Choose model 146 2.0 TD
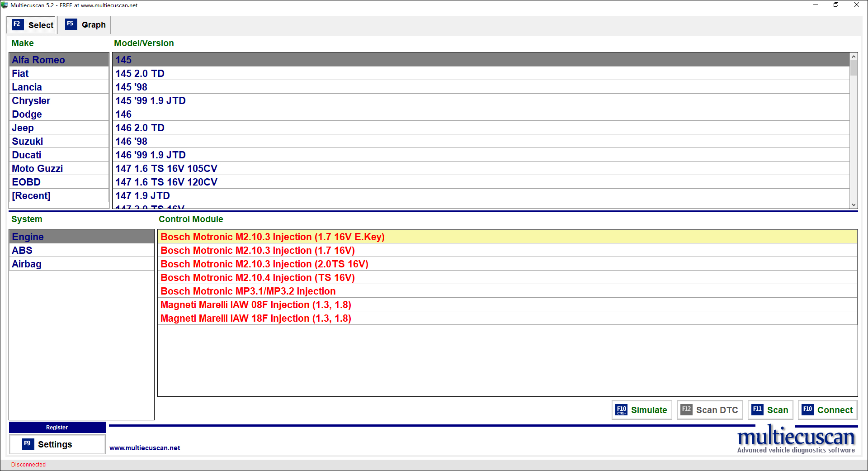Screen dimensions: 868x471 [x=481, y=128]
